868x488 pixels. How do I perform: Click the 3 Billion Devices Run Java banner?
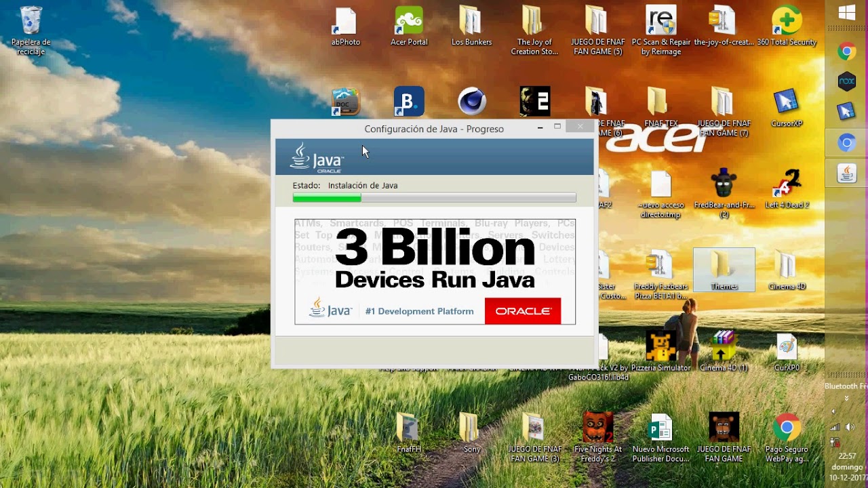(435, 271)
